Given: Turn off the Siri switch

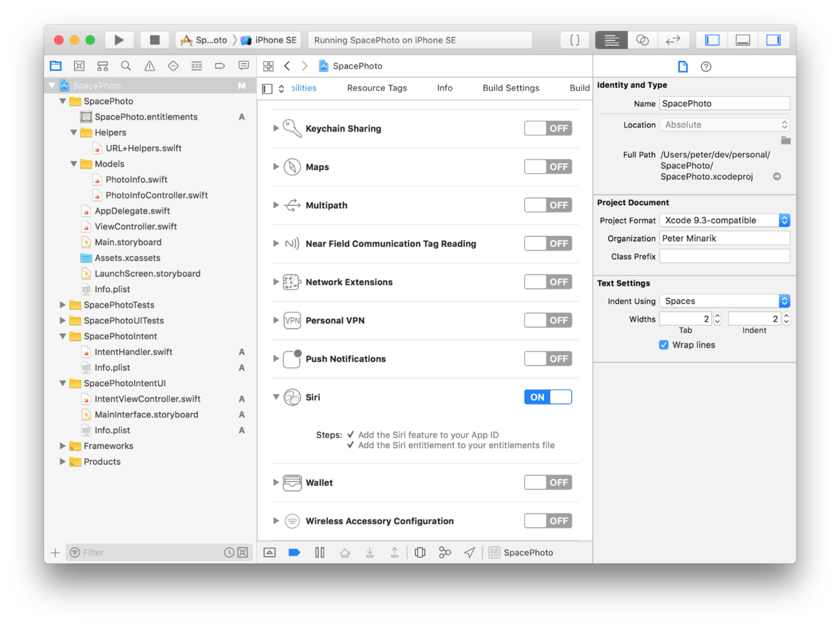Looking at the screenshot, I should point(548,397).
